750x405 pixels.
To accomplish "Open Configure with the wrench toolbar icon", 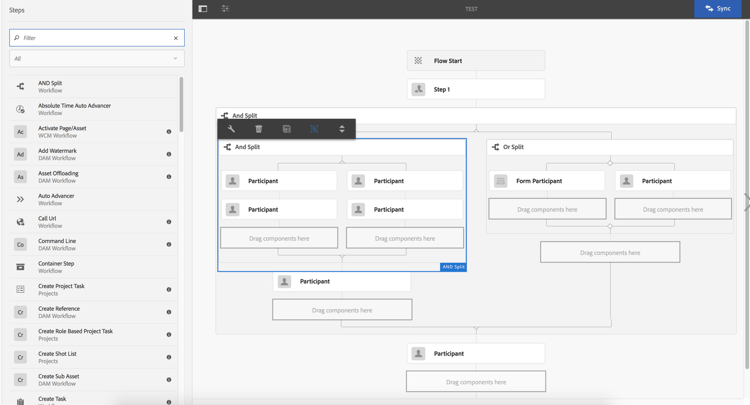I will pyautogui.click(x=231, y=129).
